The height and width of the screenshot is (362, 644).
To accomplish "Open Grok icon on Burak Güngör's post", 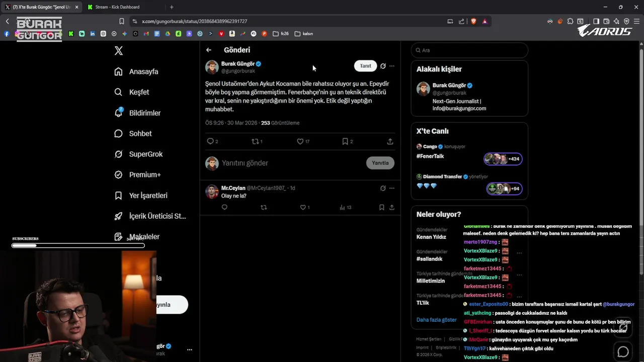I will [x=383, y=66].
